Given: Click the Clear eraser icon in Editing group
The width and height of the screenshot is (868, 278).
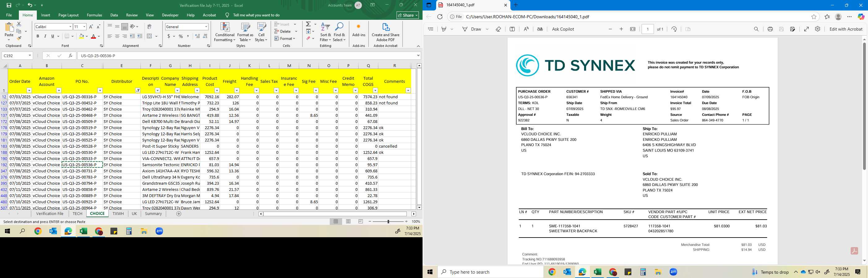Looking at the screenshot, I should (308, 38).
